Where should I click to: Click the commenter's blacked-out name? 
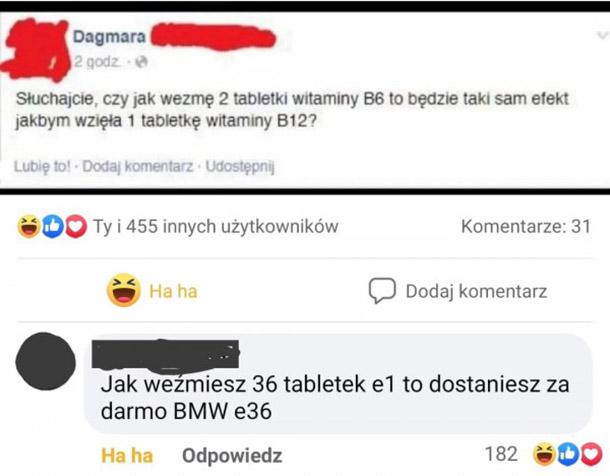pos(165,354)
